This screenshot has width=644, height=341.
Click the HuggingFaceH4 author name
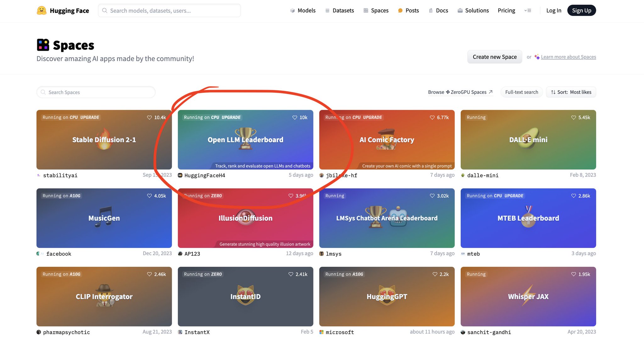(205, 175)
